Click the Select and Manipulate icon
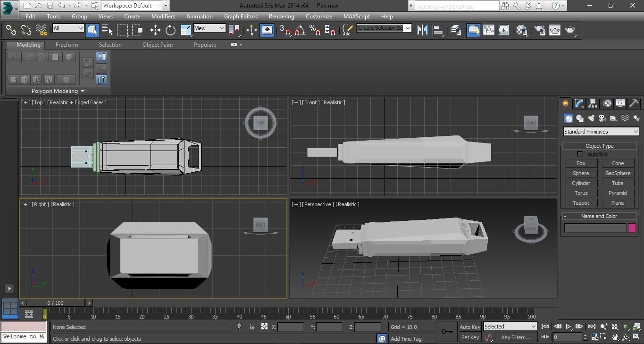Screen dimensions: 644x344 pyautogui.click(x=251, y=30)
